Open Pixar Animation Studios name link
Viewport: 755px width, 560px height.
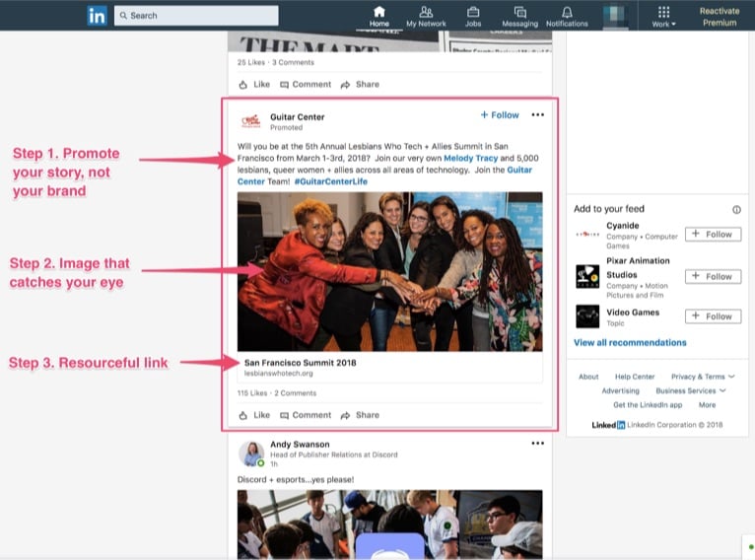(x=638, y=268)
